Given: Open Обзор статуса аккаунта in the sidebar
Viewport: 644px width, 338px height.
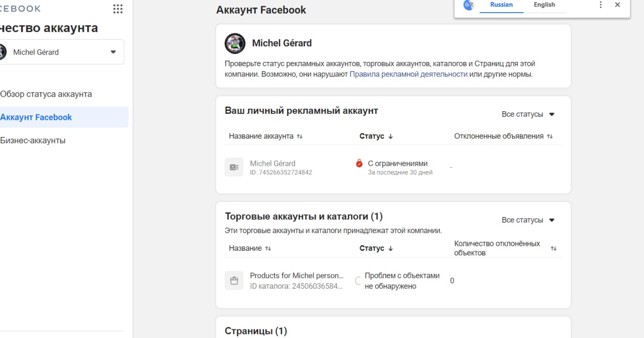Looking at the screenshot, I should (x=46, y=94).
